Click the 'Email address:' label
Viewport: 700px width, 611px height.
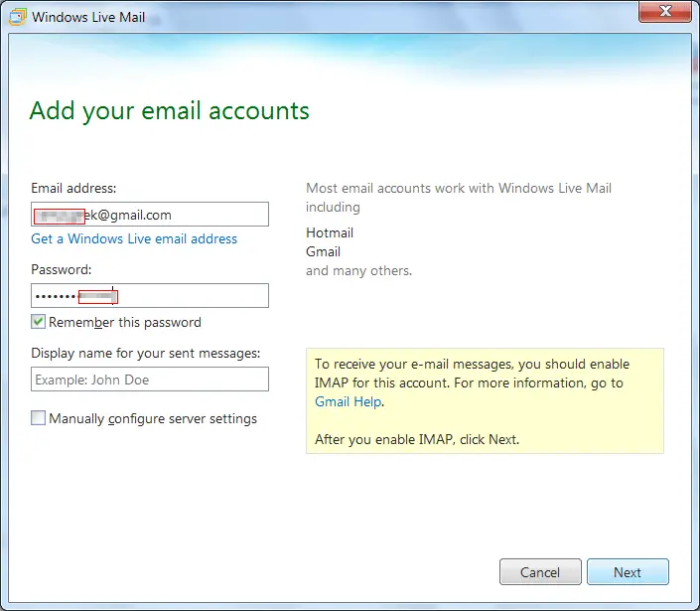click(73, 188)
